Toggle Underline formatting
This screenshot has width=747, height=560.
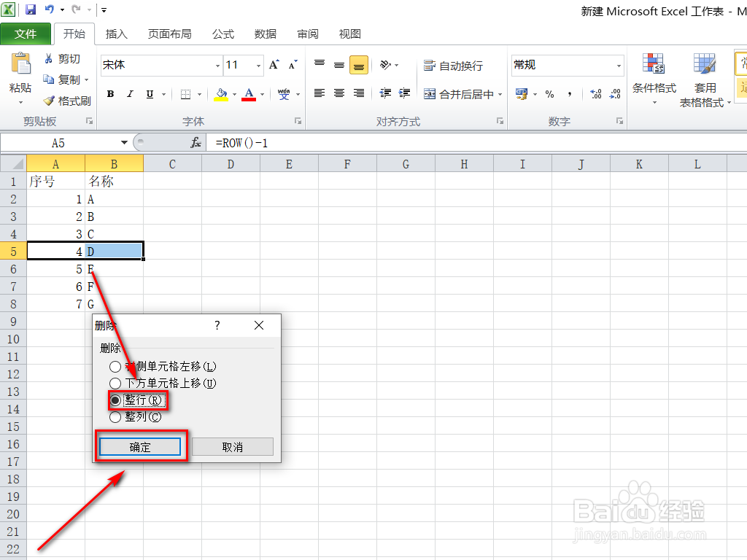click(150, 94)
